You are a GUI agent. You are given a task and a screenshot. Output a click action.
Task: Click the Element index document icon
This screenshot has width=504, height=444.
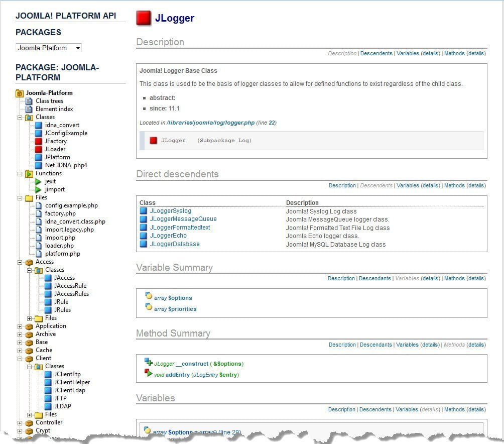(x=29, y=109)
